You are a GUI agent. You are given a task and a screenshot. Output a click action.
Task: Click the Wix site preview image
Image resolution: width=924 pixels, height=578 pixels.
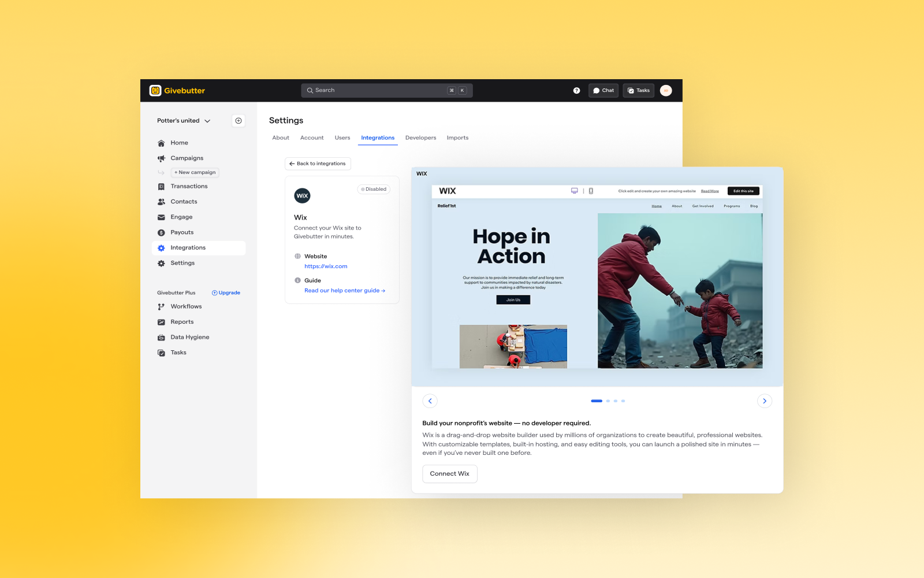597,276
